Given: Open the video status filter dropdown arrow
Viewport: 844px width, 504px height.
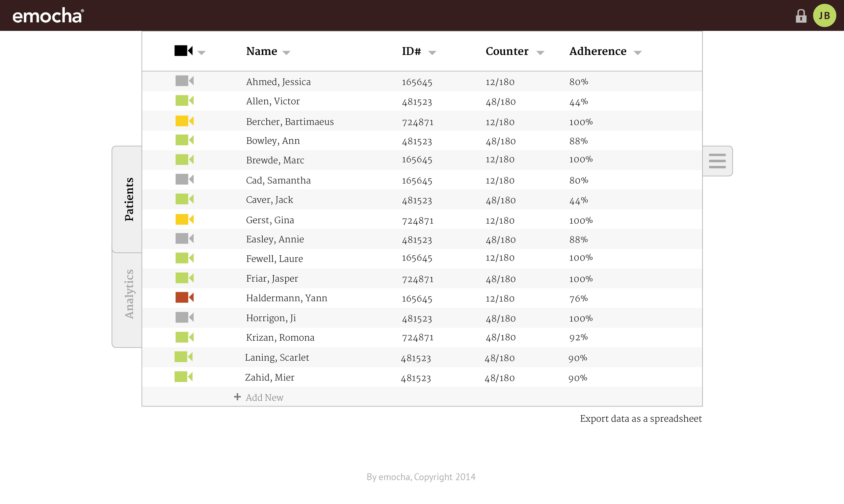Looking at the screenshot, I should [x=202, y=53].
